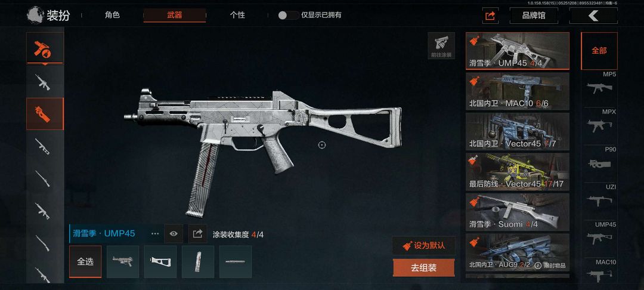
Task: Switch to the 角色 tab
Action: (x=112, y=15)
